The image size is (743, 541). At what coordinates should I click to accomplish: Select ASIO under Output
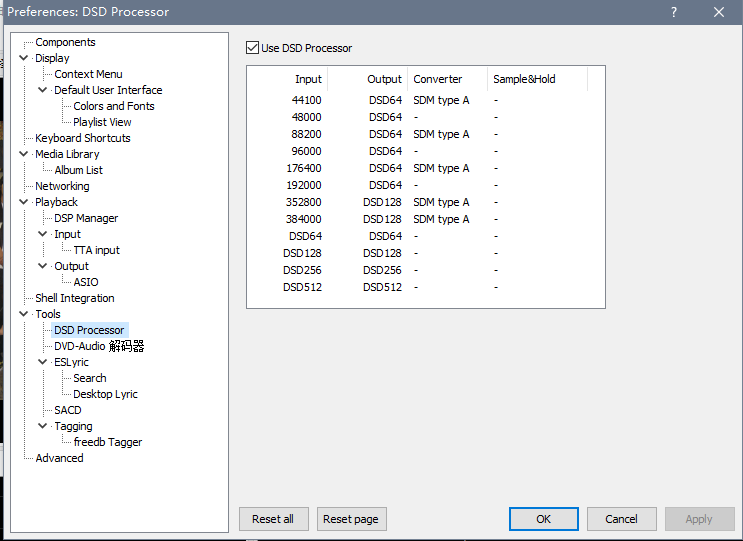point(86,282)
